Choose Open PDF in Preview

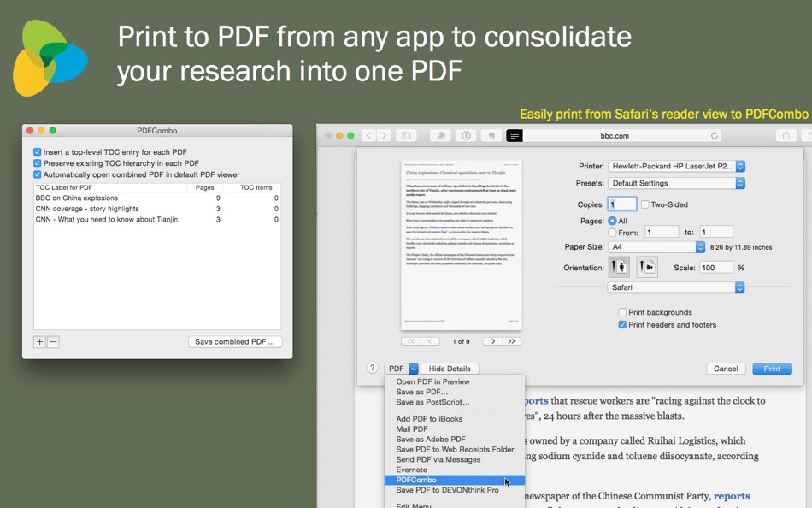433,381
